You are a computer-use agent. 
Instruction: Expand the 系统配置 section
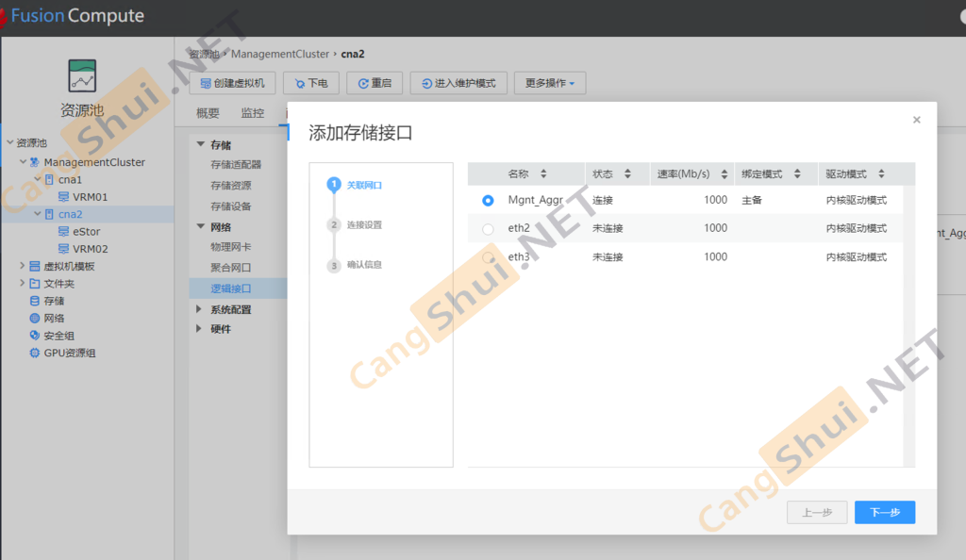199,309
